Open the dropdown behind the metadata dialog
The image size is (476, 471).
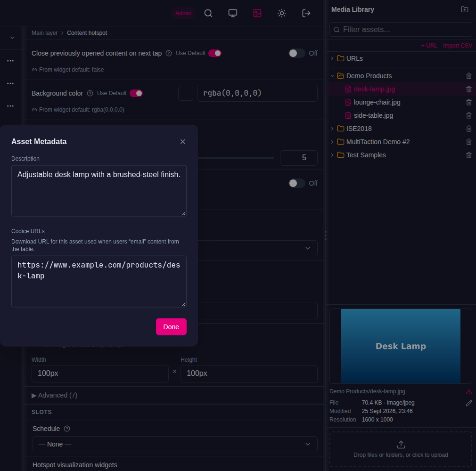tap(257, 248)
